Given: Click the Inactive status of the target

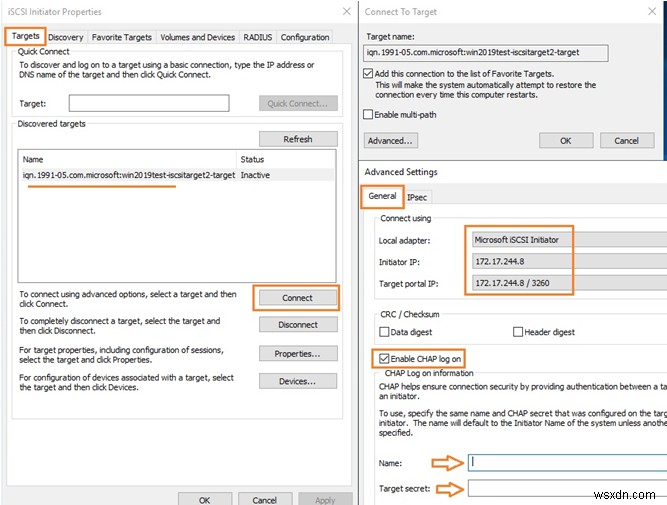Looking at the screenshot, I should tap(255, 175).
